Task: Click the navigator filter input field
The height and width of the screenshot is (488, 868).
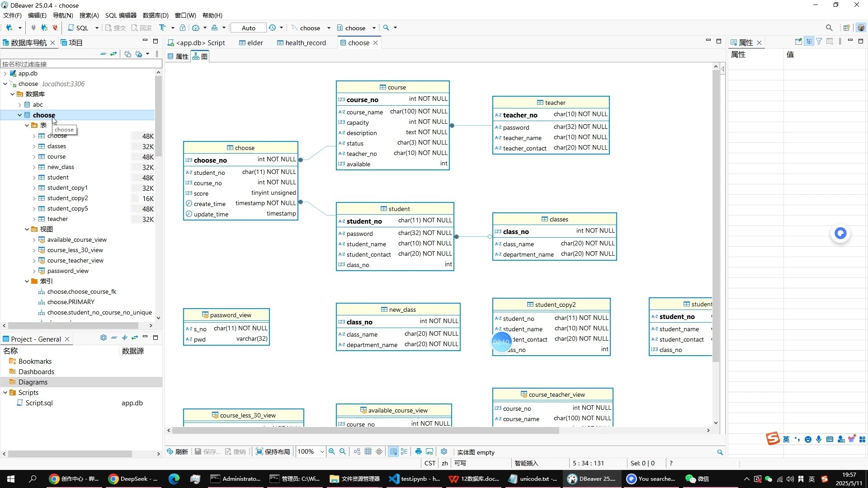Action: click(x=81, y=64)
